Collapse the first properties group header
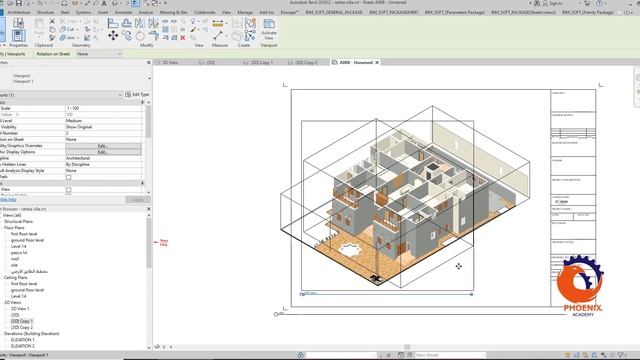Image resolution: width=640 pixels, height=360 pixels. pos(142,102)
